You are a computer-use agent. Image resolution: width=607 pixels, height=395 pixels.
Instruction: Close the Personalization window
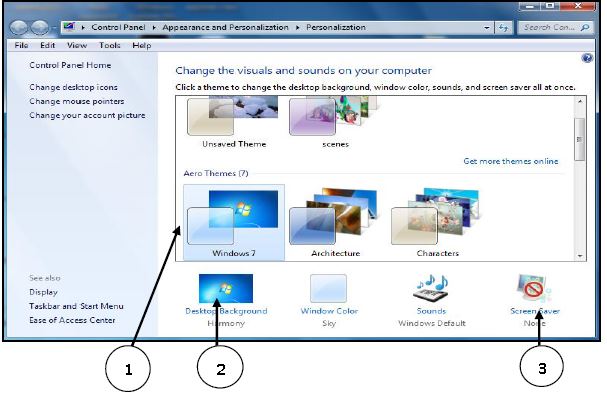(577, 6)
